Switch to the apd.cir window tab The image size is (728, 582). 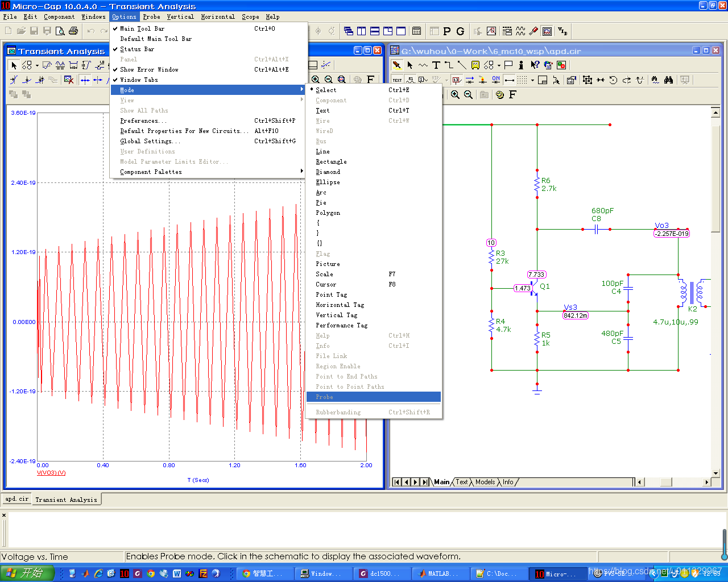tap(17, 499)
